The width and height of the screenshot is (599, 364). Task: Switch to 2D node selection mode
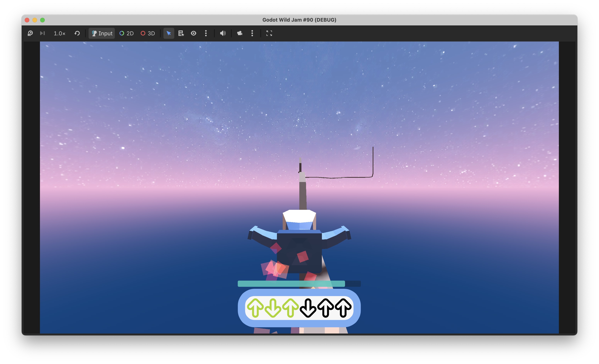coord(126,33)
